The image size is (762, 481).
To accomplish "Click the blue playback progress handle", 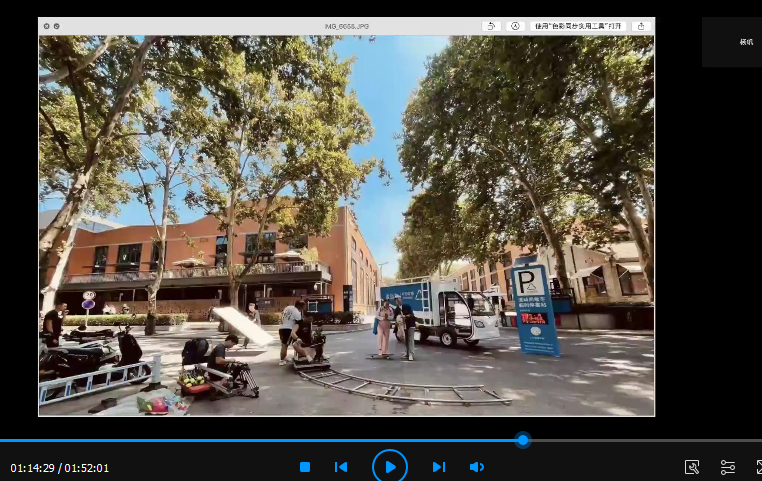I will click(x=522, y=440).
